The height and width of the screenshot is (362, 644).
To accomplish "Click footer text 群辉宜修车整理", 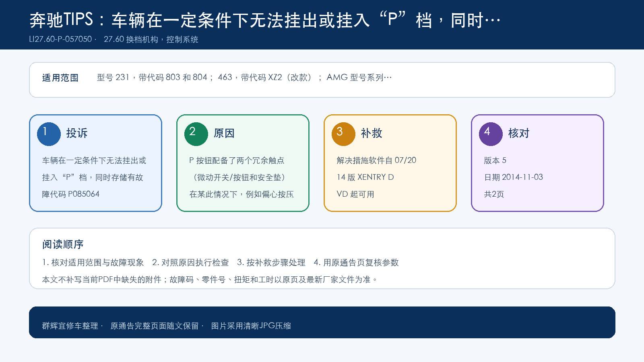I will 70,326.
